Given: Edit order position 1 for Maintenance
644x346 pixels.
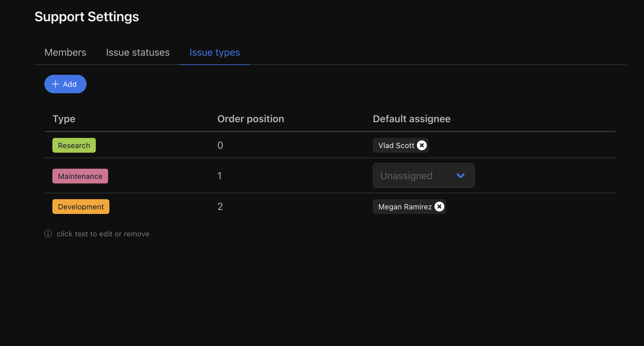Looking at the screenshot, I should (219, 176).
